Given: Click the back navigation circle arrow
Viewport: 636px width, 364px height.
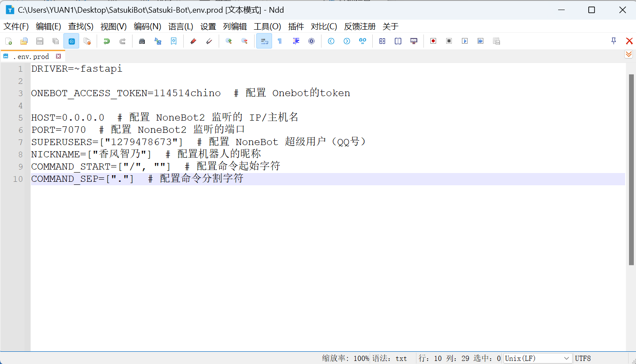Looking at the screenshot, I should [331, 41].
